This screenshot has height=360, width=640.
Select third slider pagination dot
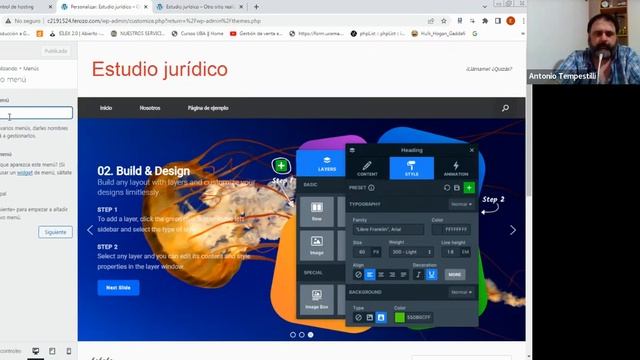pos(311,335)
